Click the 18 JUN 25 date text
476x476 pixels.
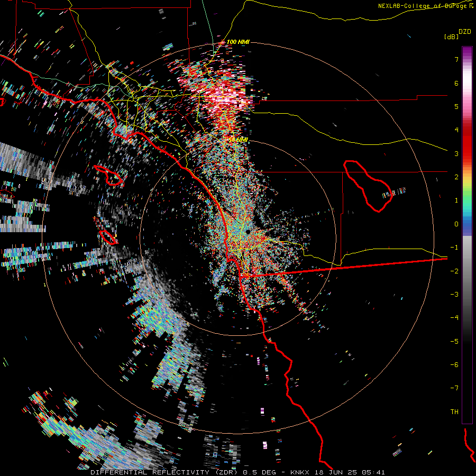click(x=335, y=472)
